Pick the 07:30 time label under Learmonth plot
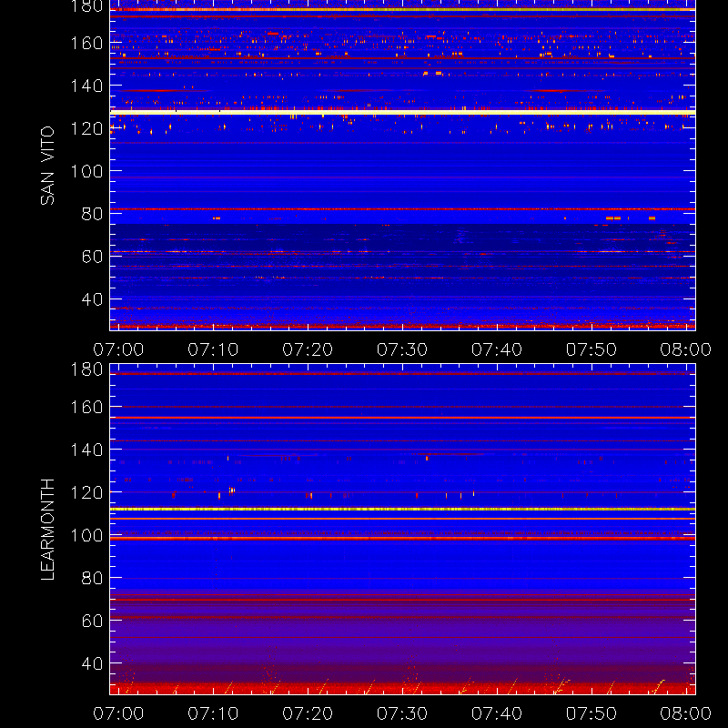 click(402, 713)
